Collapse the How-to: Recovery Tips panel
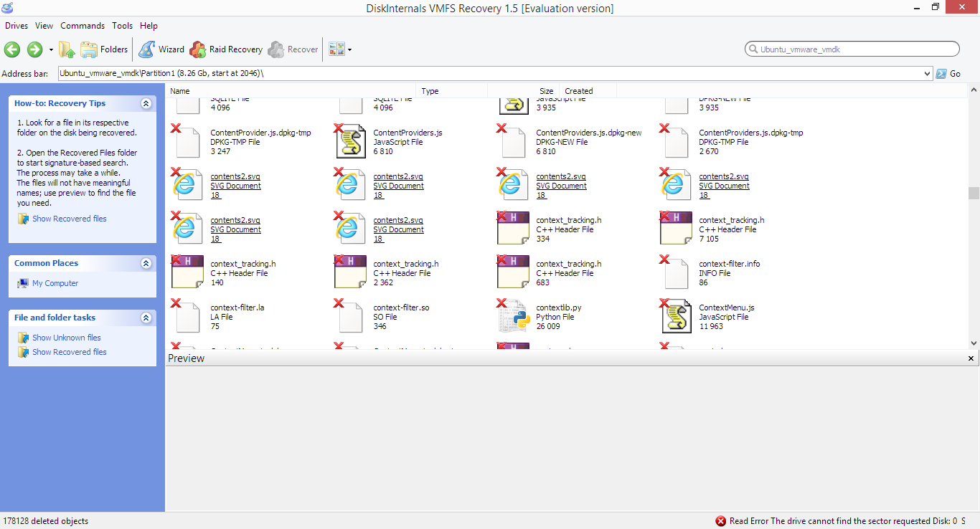 [x=146, y=103]
